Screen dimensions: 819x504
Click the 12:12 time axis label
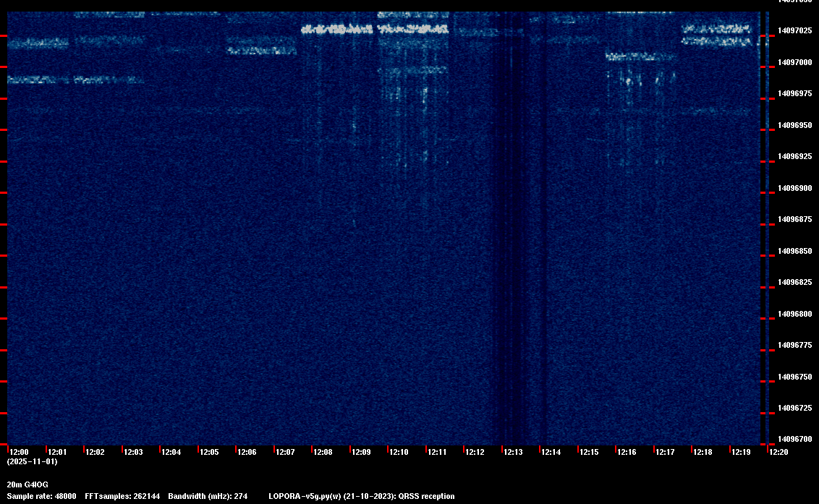475,452
